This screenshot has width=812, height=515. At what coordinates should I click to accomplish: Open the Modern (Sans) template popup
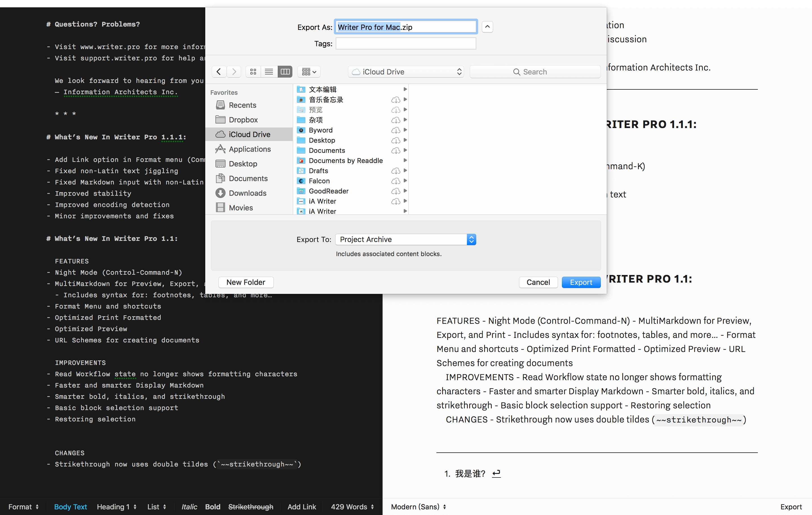418,507
